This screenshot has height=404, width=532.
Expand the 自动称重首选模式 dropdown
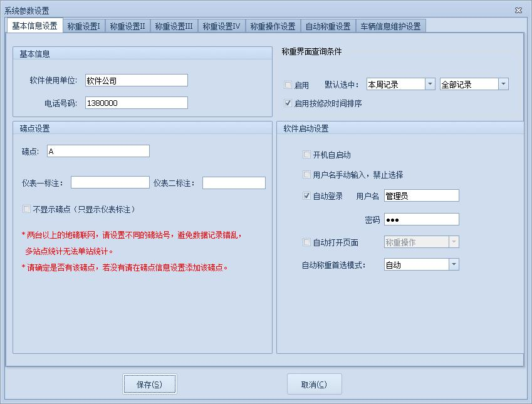coord(454,264)
